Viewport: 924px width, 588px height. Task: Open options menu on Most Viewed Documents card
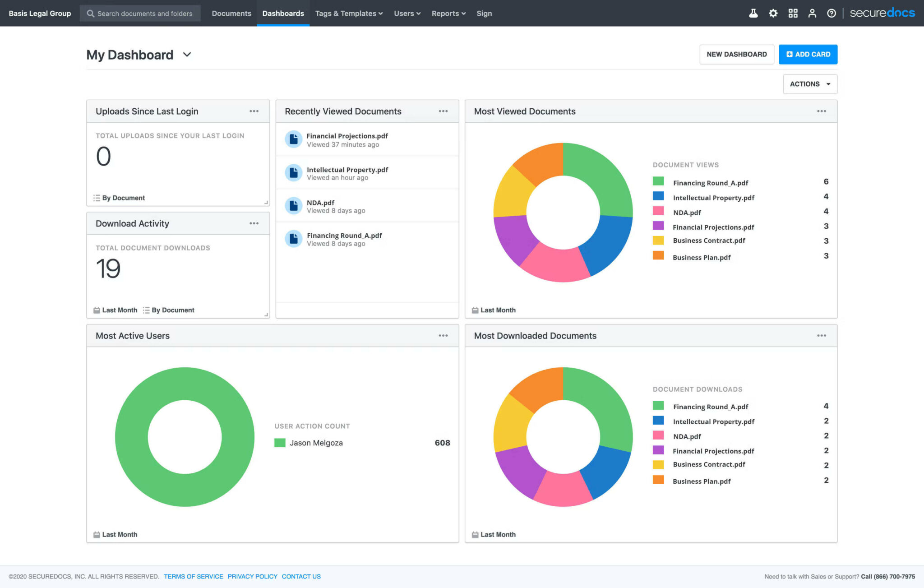pos(821,111)
